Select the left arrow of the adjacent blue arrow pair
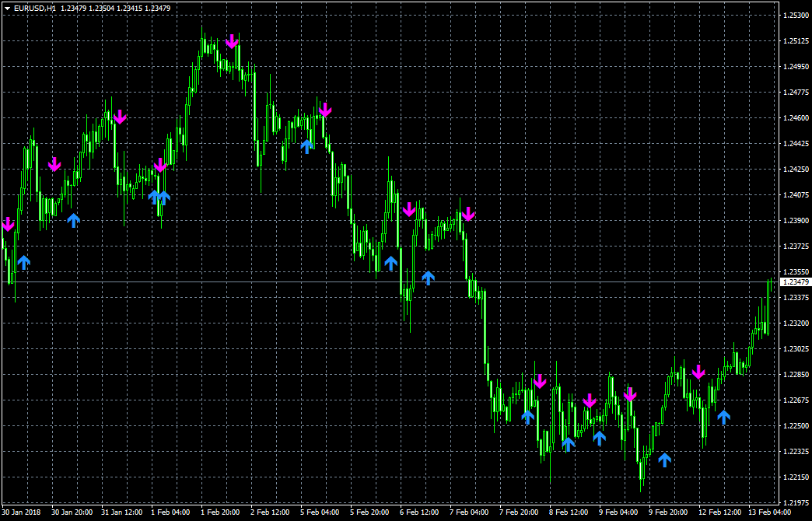 point(154,197)
